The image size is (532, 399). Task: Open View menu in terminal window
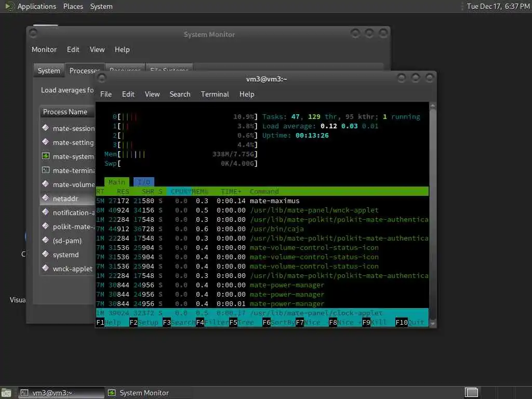tap(152, 95)
